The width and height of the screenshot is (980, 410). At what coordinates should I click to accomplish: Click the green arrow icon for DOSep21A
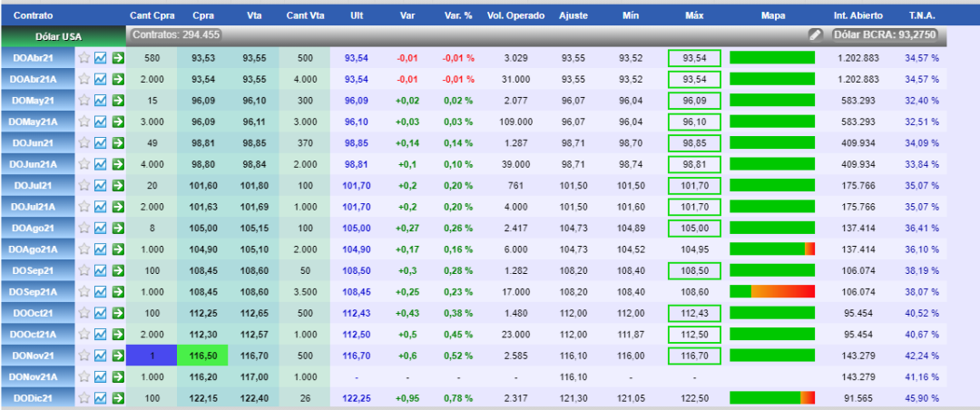pyautogui.click(x=118, y=292)
